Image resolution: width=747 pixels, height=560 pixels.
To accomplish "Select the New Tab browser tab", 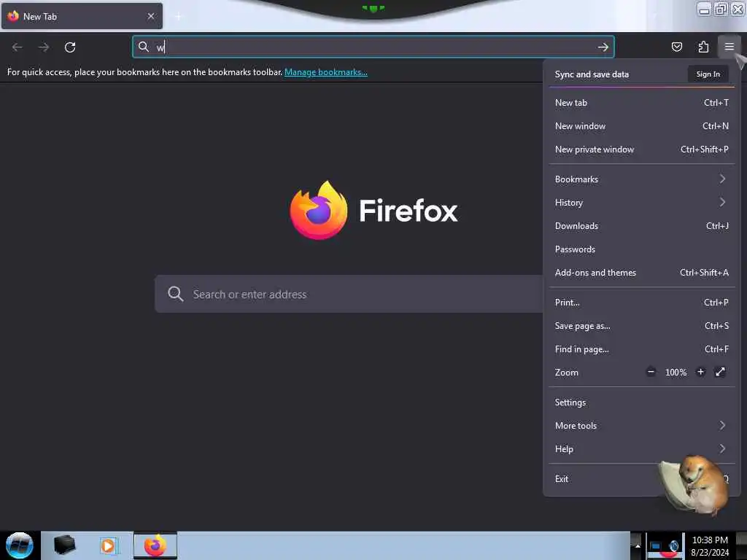I will click(82, 16).
